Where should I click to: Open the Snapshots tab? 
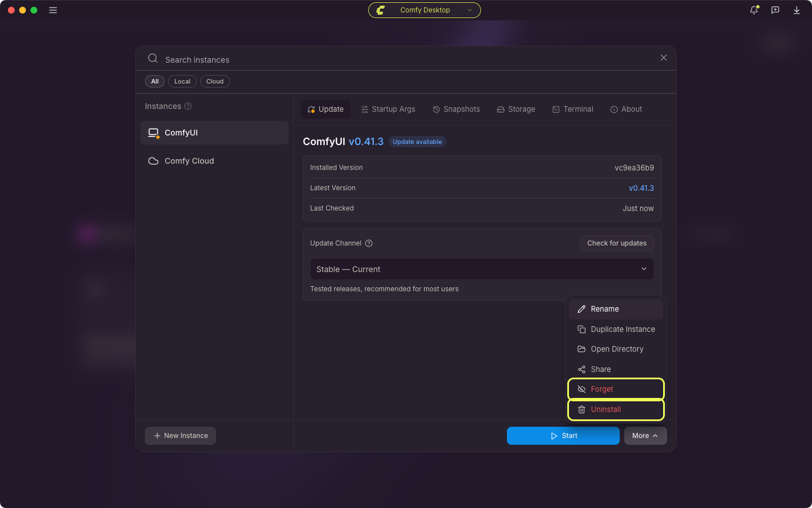456,110
